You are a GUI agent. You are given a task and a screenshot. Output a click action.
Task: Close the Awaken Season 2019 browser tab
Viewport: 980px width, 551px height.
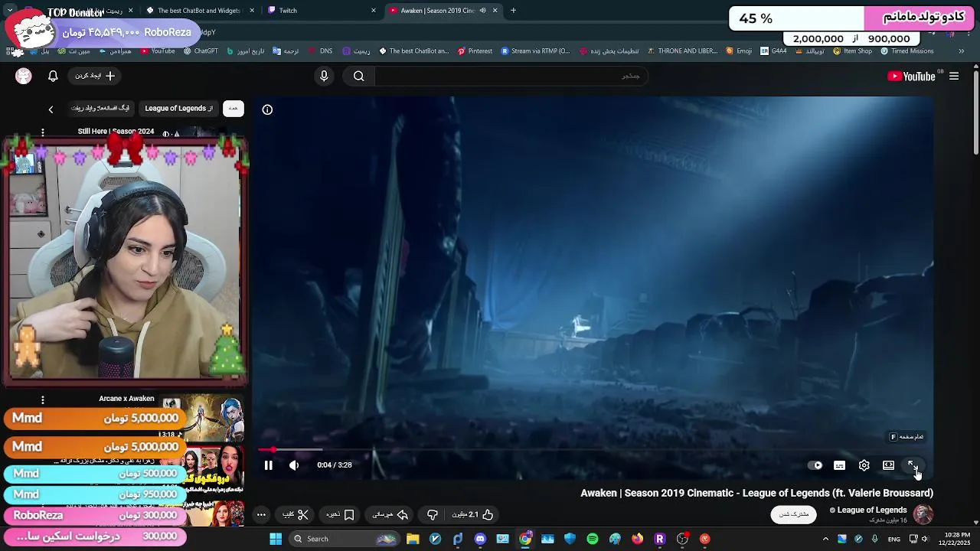click(x=495, y=11)
